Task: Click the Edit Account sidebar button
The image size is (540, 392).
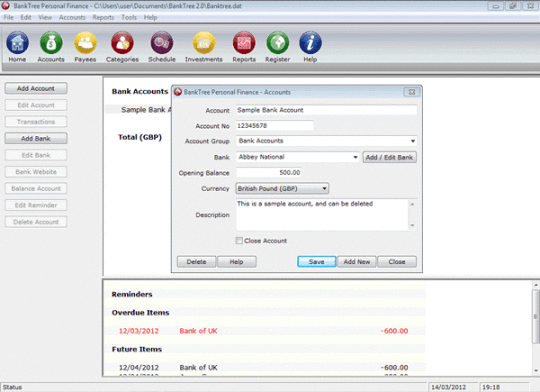Action: [36, 105]
